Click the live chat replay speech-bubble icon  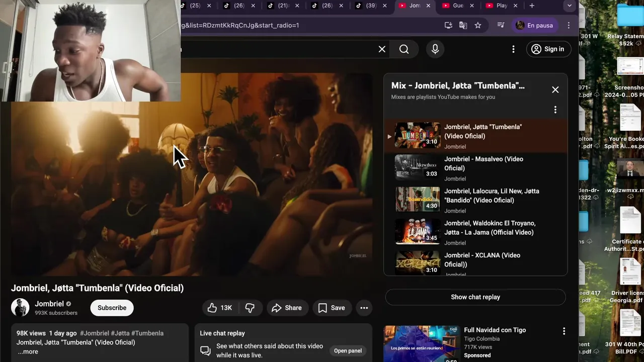(x=205, y=350)
